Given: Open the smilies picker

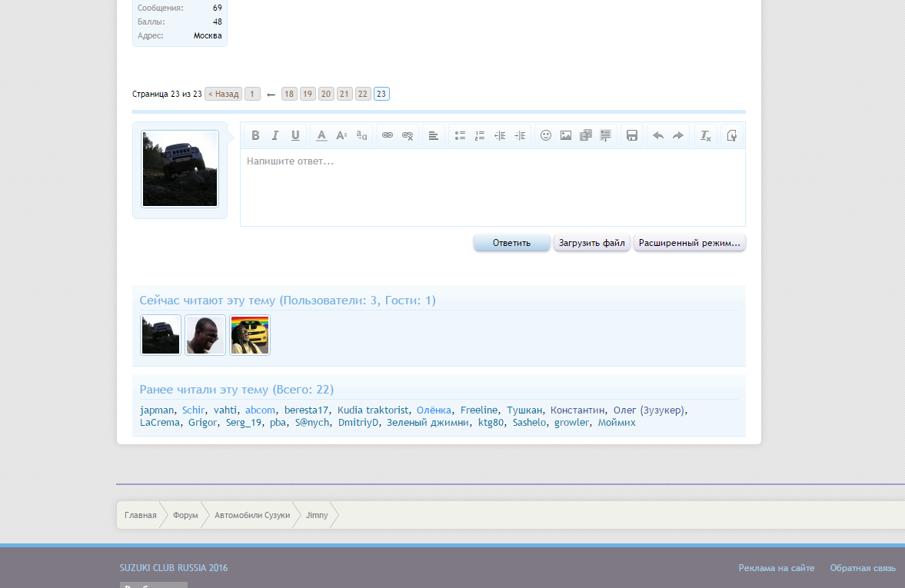Looking at the screenshot, I should (x=546, y=135).
